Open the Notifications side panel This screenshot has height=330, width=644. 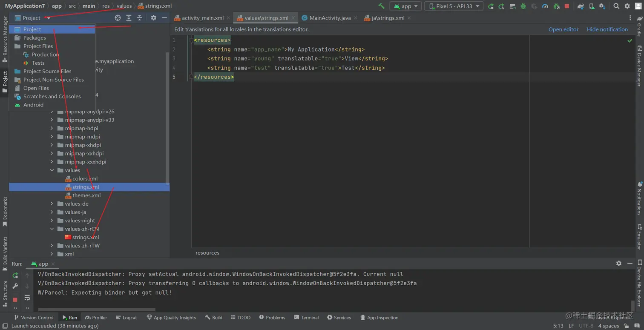click(x=639, y=198)
